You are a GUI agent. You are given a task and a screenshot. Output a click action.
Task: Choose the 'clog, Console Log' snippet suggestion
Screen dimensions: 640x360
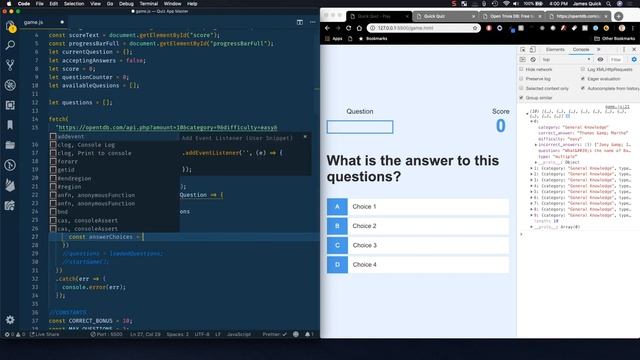pos(114,145)
